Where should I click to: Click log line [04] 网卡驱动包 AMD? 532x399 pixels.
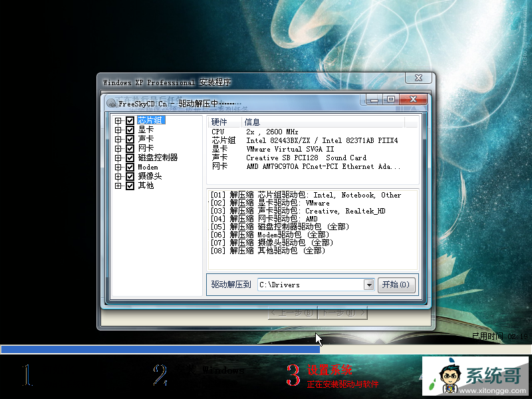(264, 219)
